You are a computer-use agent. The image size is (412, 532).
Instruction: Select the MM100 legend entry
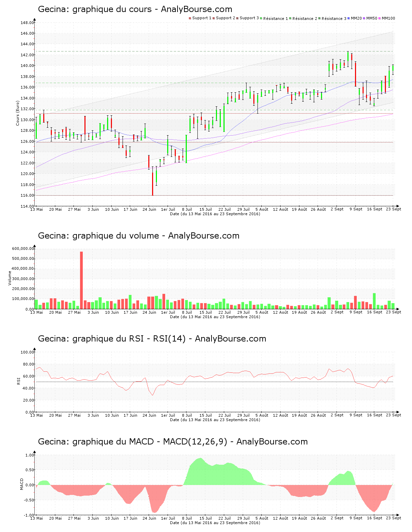click(387, 18)
